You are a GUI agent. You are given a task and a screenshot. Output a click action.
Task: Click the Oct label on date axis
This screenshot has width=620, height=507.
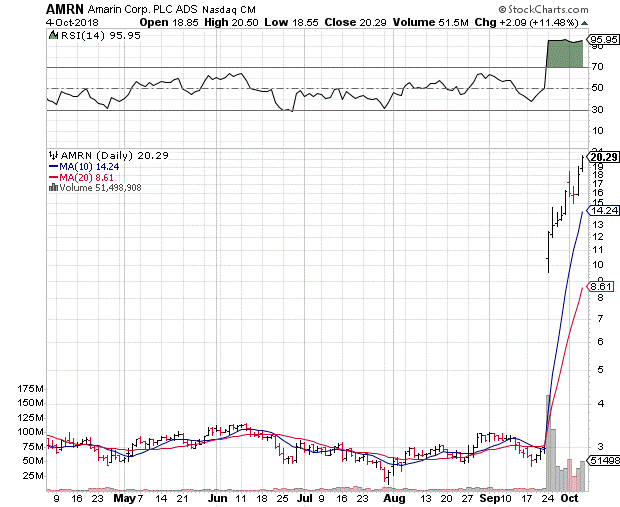569,498
